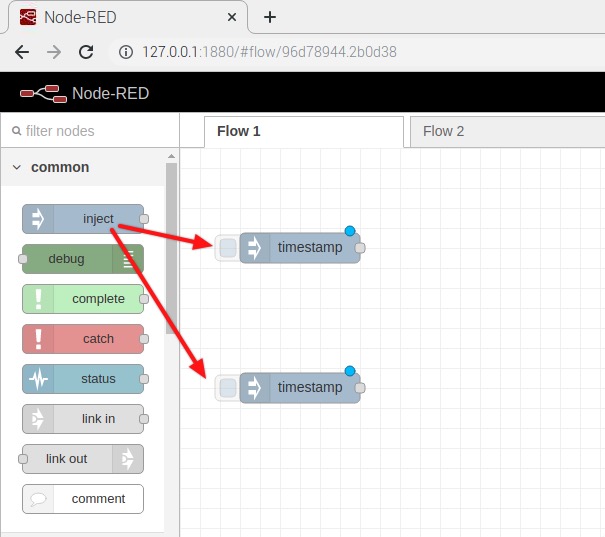The height and width of the screenshot is (537, 605).
Task: Click the catch node exclamation icon
Action: (38, 339)
